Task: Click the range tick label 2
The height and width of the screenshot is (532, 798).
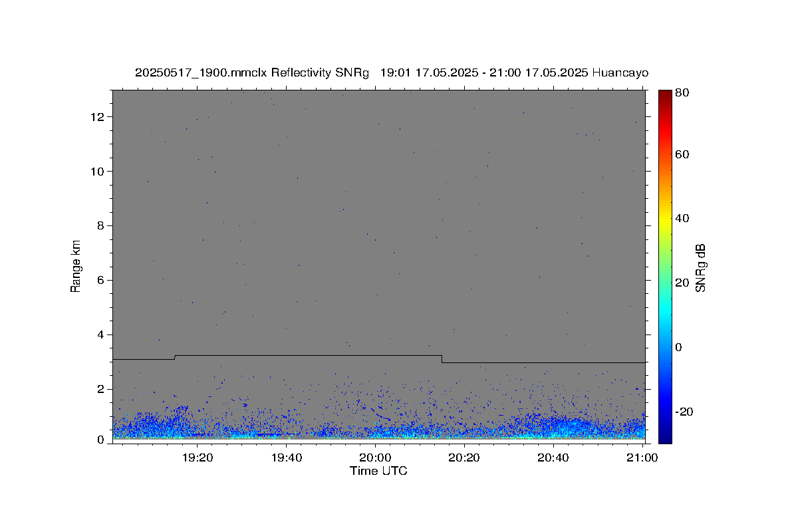Action: coord(101,389)
